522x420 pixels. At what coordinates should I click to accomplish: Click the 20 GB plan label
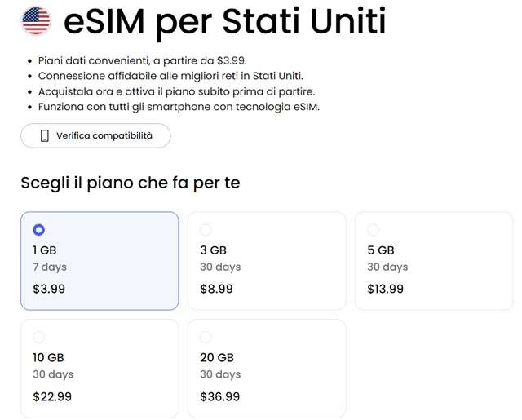(x=217, y=357)
